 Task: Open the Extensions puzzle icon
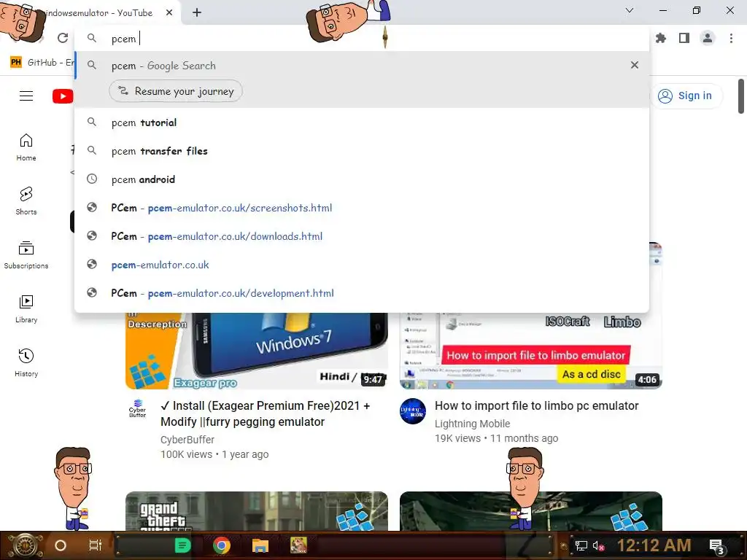[x=661, y=38]
